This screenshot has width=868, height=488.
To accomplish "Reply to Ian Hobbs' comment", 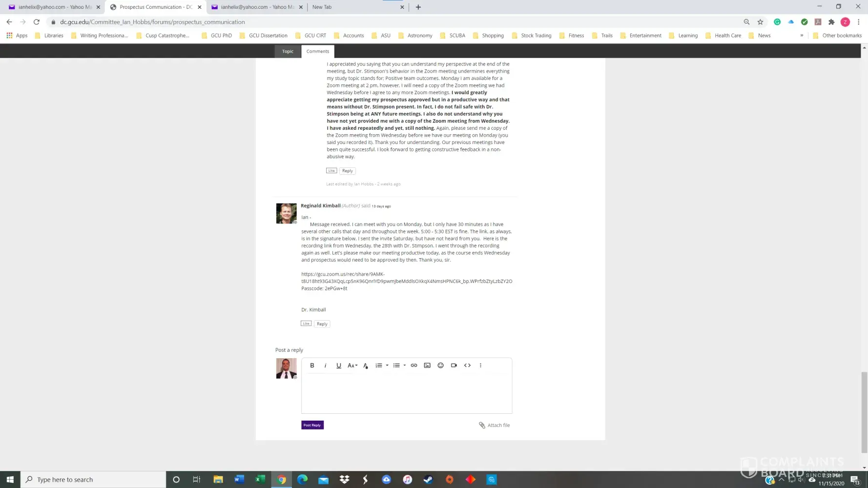I will (x=348, y=171).
